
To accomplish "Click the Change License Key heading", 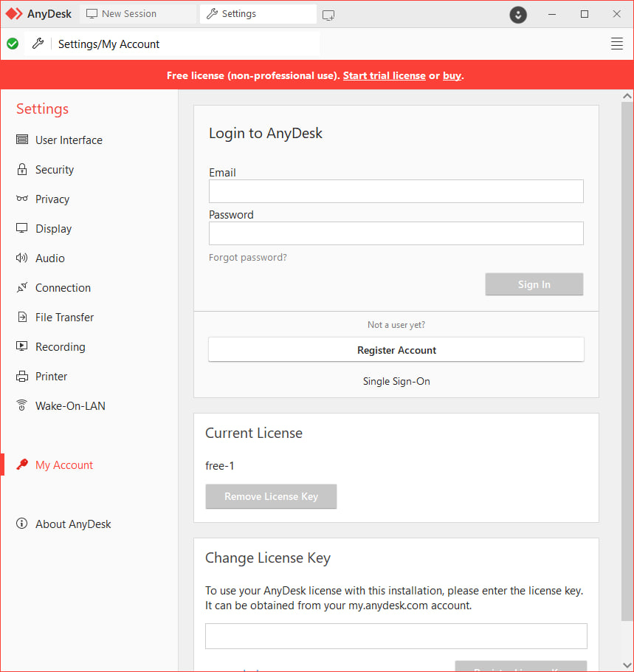I will (x=268, y=558).
